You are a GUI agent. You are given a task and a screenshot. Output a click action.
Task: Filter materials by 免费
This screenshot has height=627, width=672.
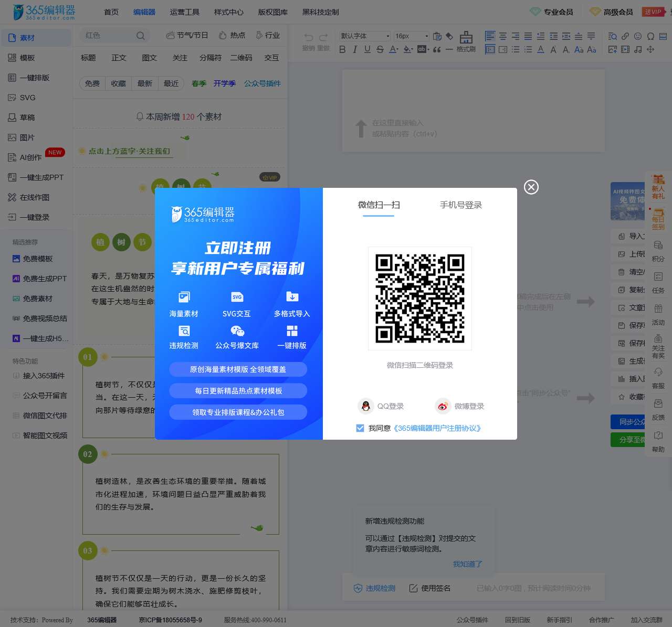click(92, 83)
